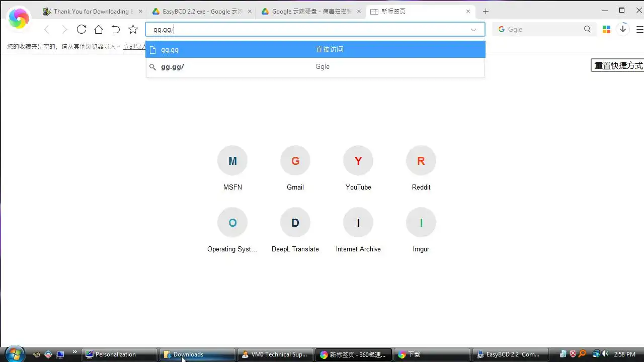The height and width of the screenshot is (362, 644).
Task: Click the browser forward arrow
Action: 64,30
